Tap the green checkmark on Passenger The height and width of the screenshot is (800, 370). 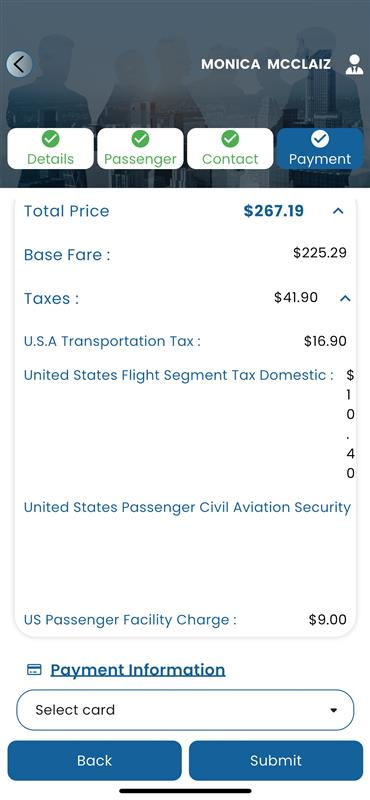tap(140, 138)
